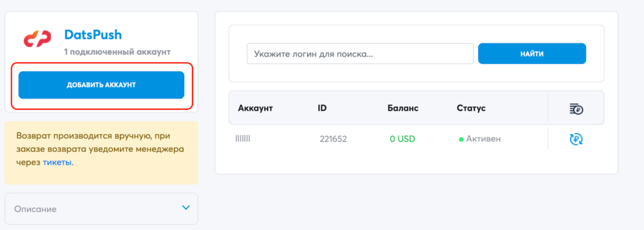Click the ДОБАВИТЬ АККАУНТ button

click(x=101, y=85)
